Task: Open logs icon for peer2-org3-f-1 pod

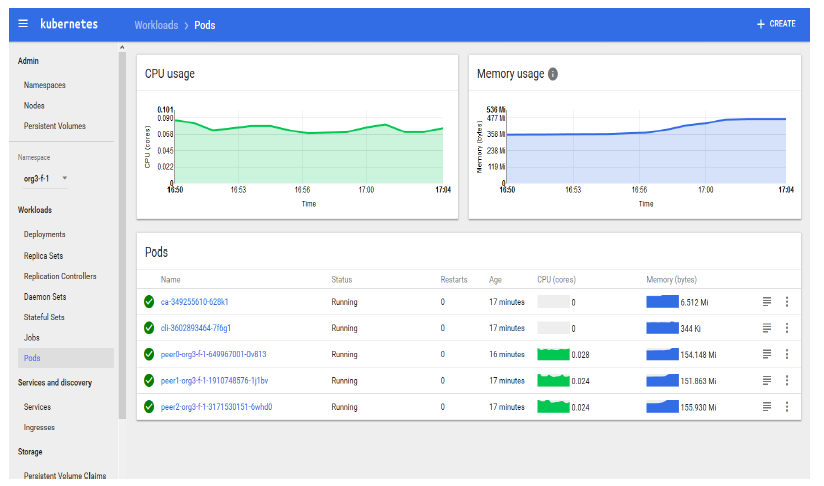Action: (767, 407)
